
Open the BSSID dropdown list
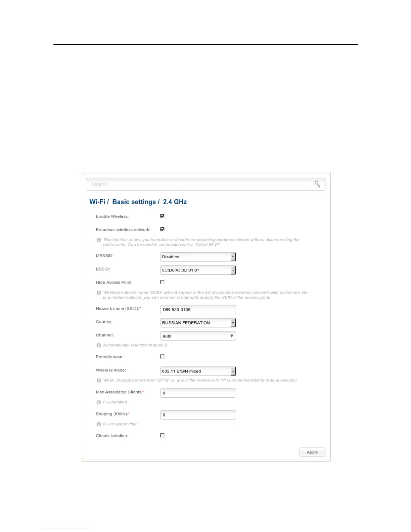[198, 270]
